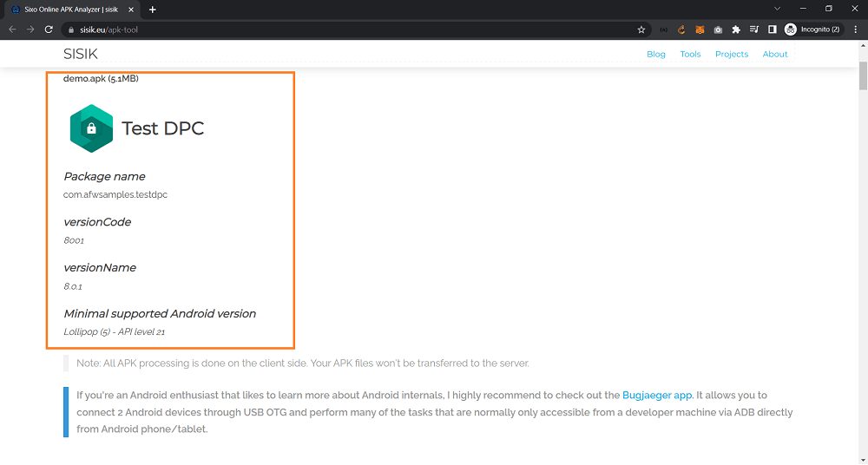Follow the Bugjaeger app link
This screenshot has height=465, width=868.
[657, 396]
